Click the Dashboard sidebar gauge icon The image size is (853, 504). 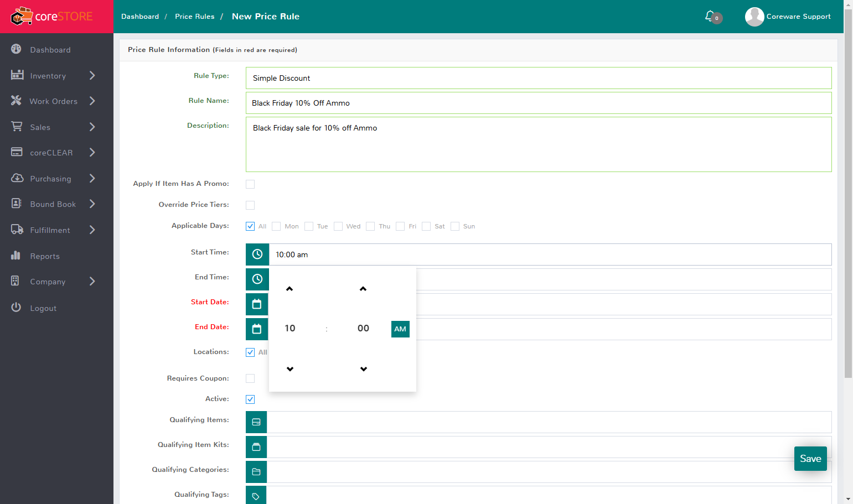pos(17,49)
